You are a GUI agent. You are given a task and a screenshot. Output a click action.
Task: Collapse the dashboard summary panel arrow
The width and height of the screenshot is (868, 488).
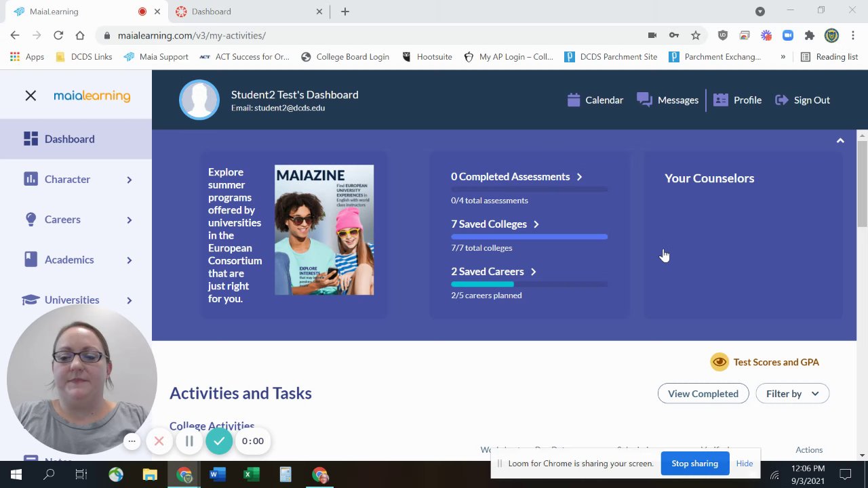point(840,140)
